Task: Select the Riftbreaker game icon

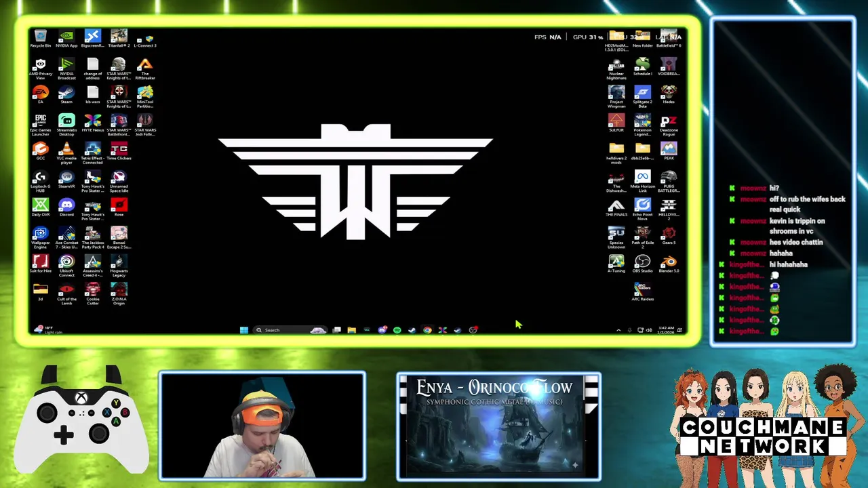Action: [145, 68]
